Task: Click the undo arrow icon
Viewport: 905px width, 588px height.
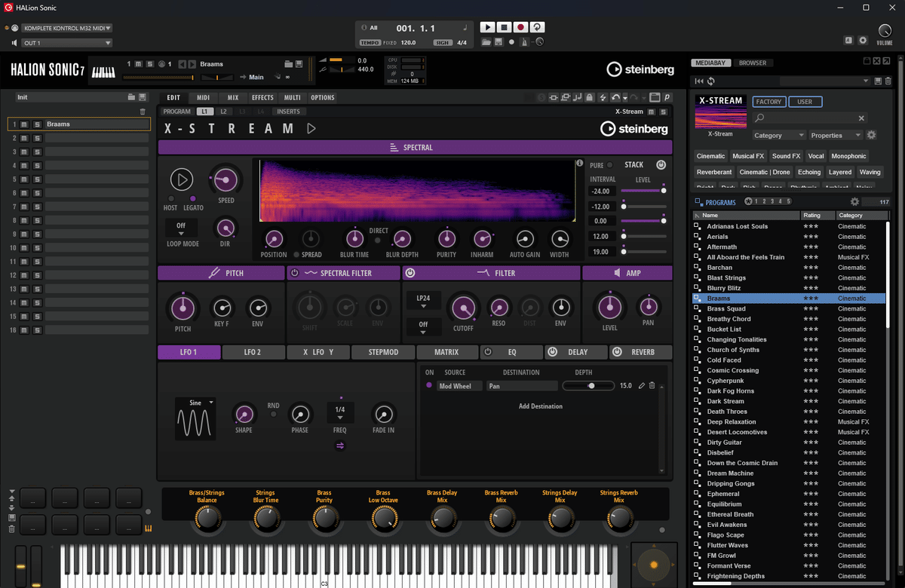Action: tap(617, 97)
